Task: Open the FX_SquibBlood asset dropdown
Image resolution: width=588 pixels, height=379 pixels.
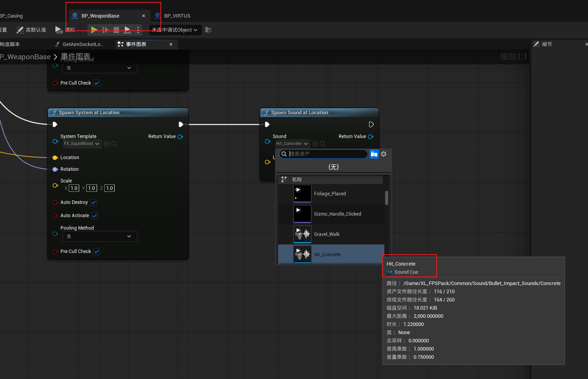Action: click(82, 143)
